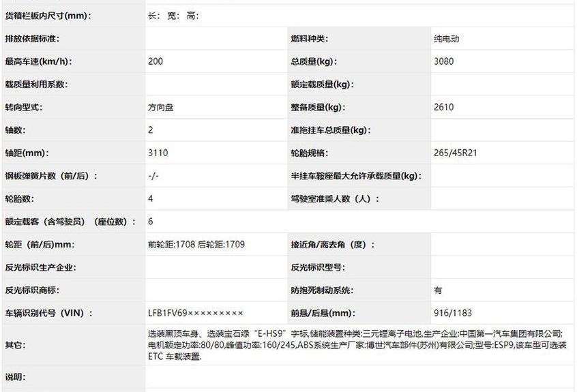Click the 最高车速(km/h) label
The width and height of the screenshot is (577, 392).
pos(38,61)
